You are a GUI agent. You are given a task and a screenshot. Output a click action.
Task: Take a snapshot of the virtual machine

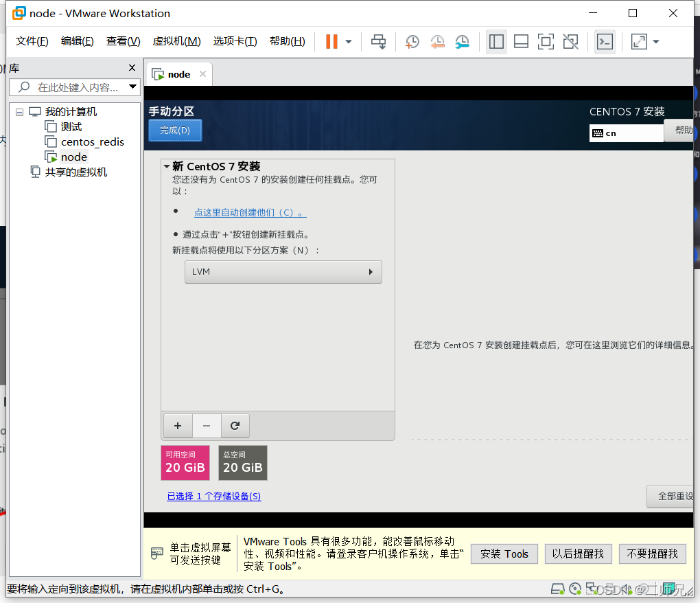pyautogui.click(x=412, y=42)
